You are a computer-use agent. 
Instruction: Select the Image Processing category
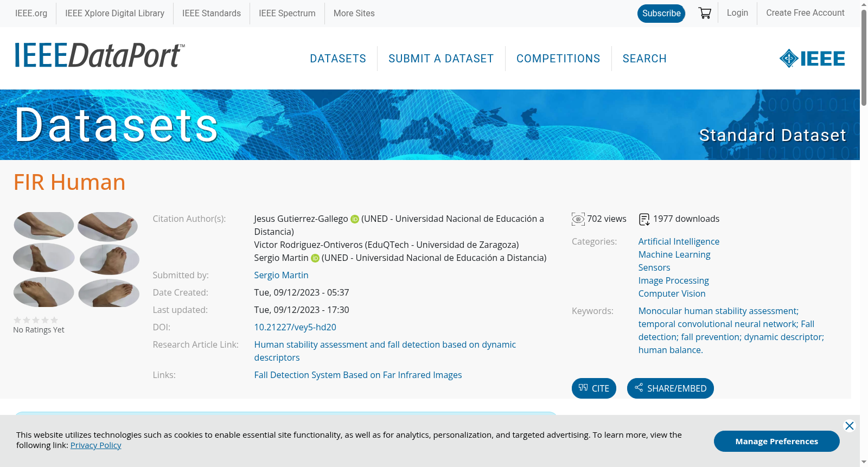[x=674, y=281]
